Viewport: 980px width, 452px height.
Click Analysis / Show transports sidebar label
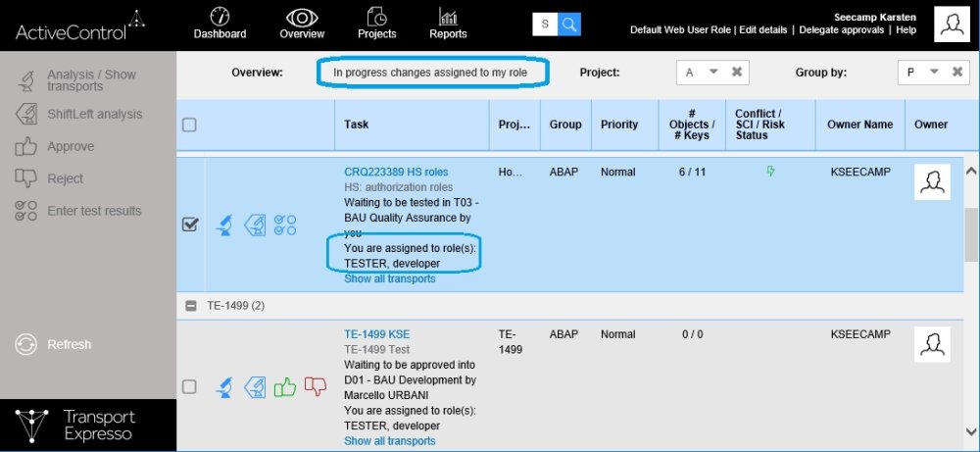(91, 80)
